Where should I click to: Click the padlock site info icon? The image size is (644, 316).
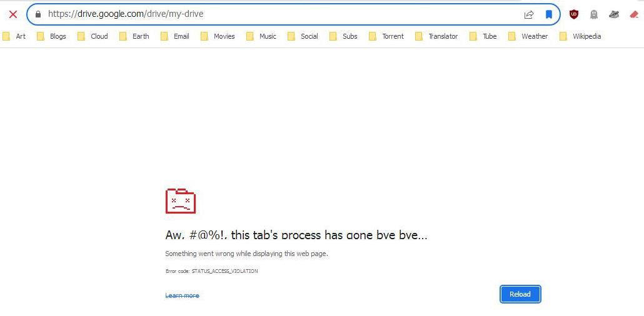(x=38, y=14)
